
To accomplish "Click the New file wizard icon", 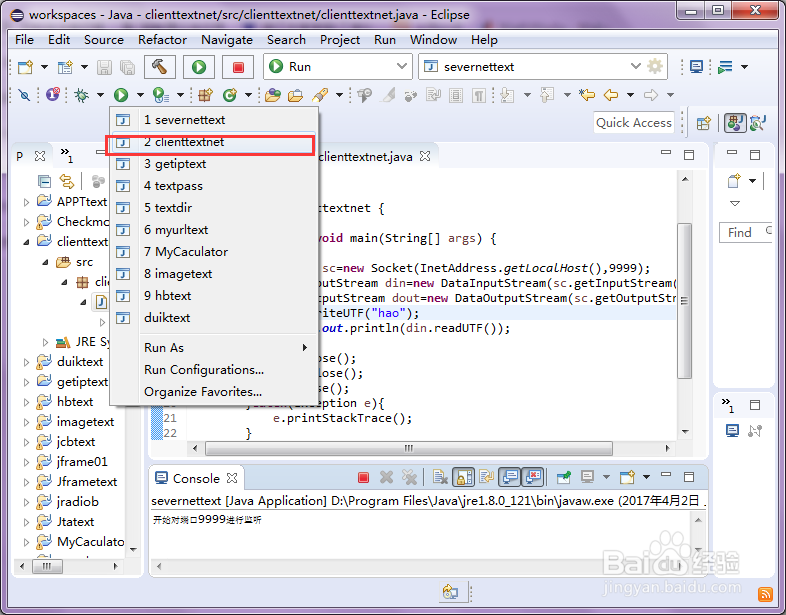I will coord(25,67).
